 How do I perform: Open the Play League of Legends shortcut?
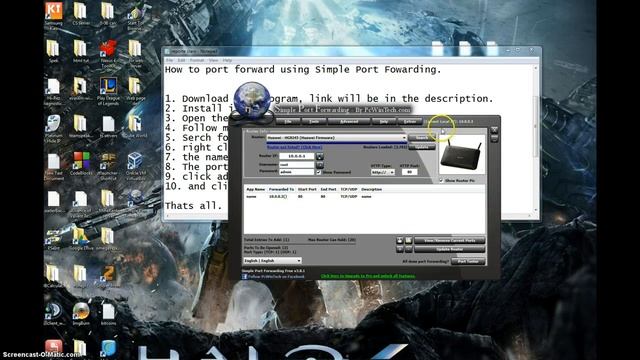108,91
